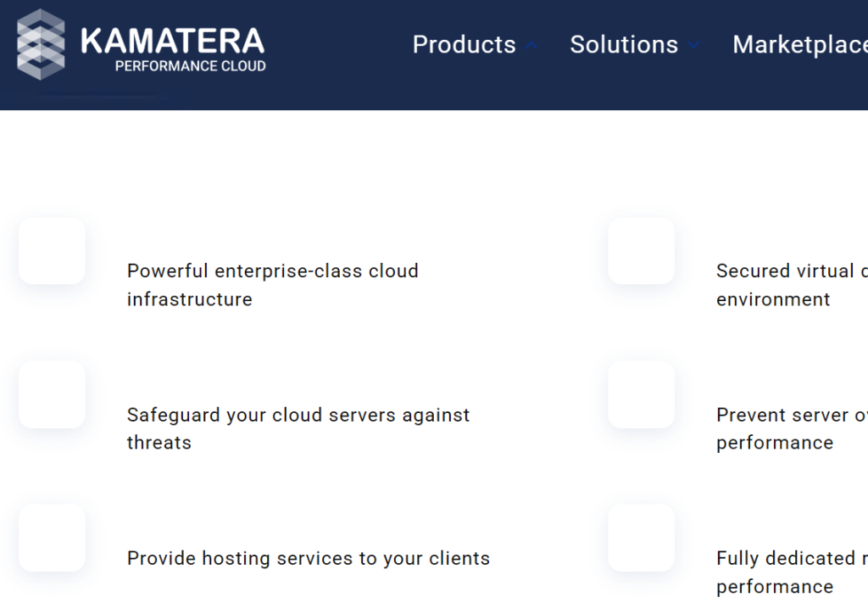
Task: Click icon tile beside 'Provide hosting services'
Action: tap(52, 538)
